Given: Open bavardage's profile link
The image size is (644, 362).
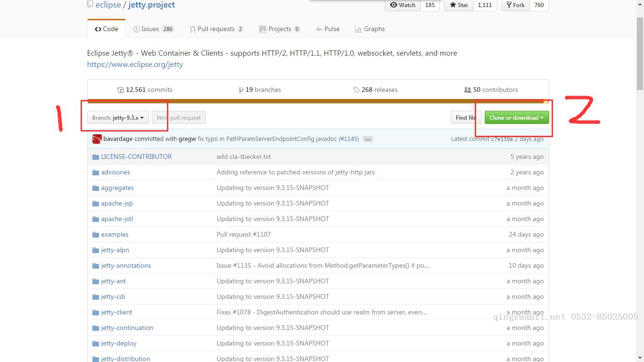Looking at the screenshot, I should pos(118,139).
